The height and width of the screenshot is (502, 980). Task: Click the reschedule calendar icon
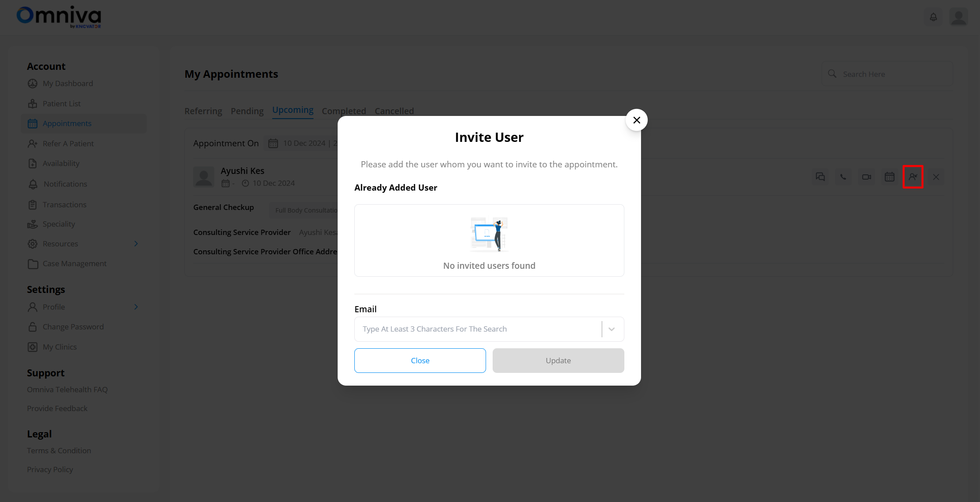coord(890,177)
